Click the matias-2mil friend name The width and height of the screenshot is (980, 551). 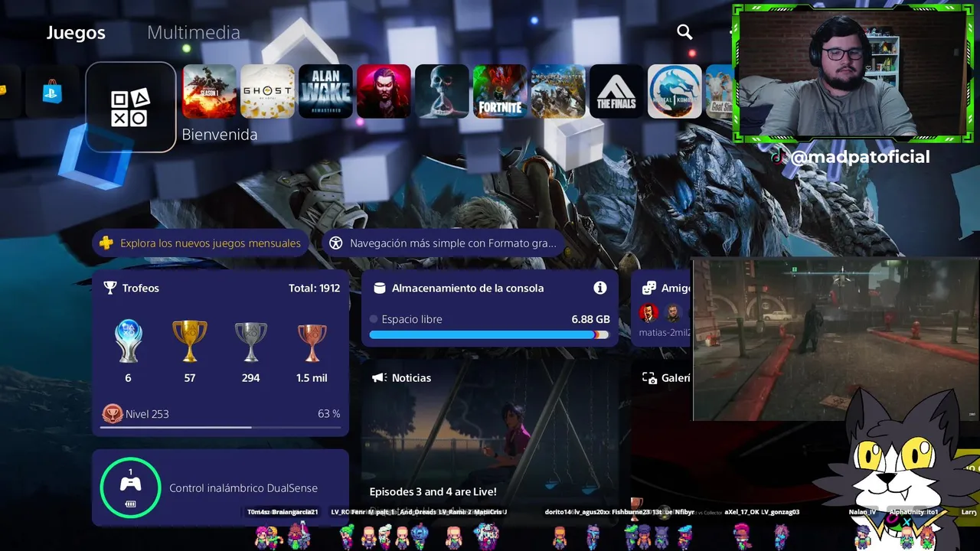click(665, 333)
